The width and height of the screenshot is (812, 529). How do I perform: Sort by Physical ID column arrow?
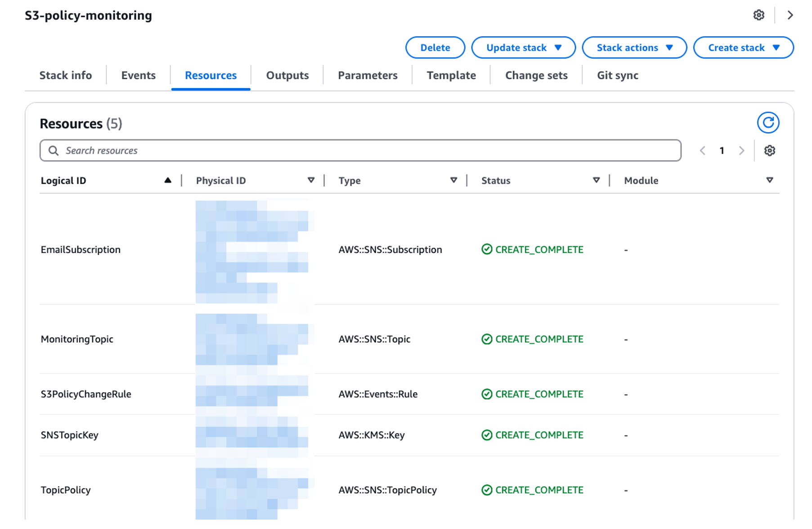click(x=311, y=180)
